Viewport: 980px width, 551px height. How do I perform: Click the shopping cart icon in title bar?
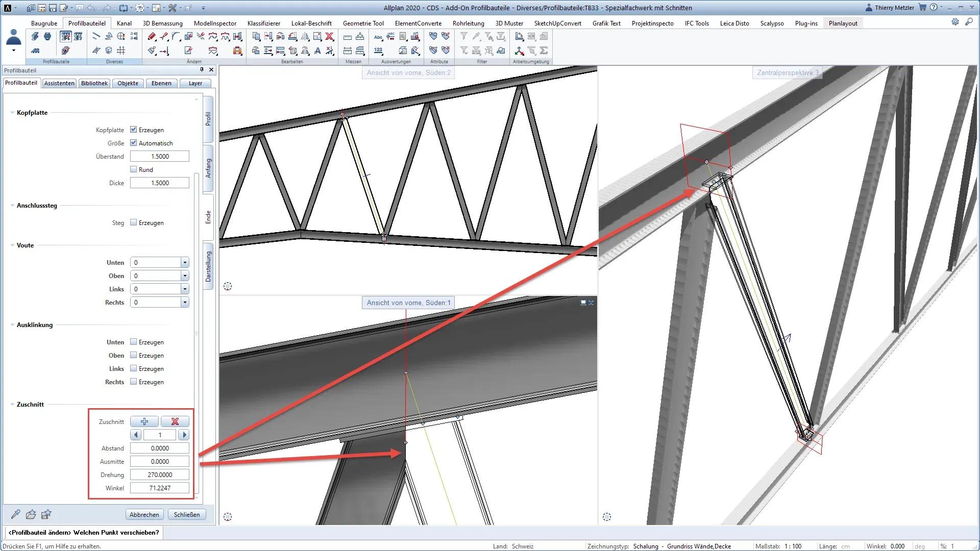coord(922,8)
